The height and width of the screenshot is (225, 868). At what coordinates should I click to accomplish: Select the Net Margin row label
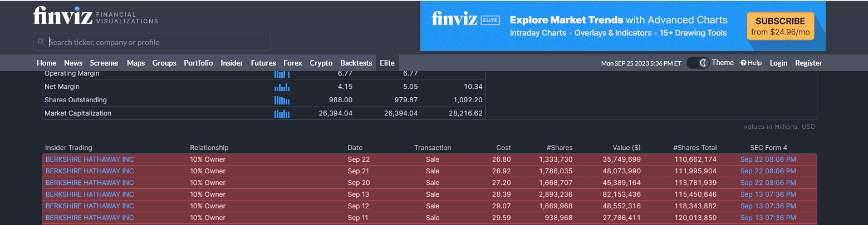tap(62, 87)
